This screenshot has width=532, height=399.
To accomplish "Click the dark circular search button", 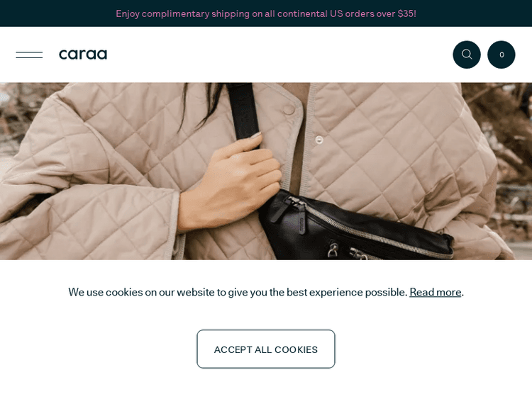I will (467, 55).
